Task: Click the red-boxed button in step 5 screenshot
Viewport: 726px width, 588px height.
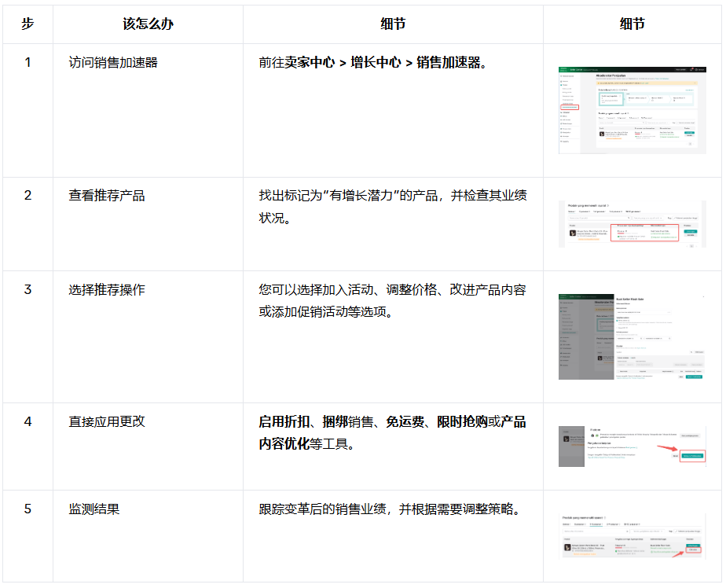Action: pyautogui.click(x=692, y=549)
